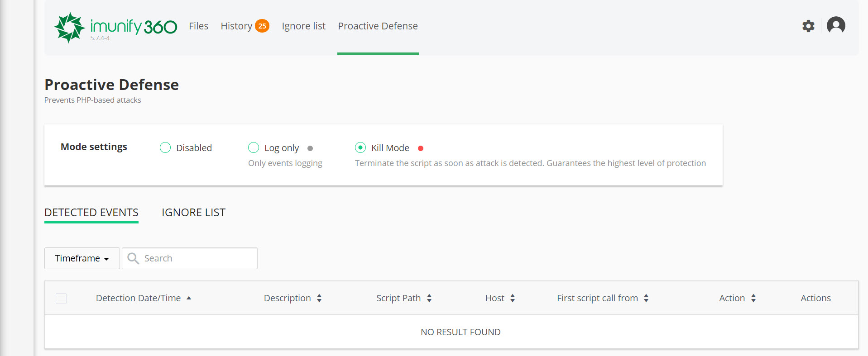The width and height of the screenshot is (868, 356).
Task: Open the Files tab in navigation
Action: click(x=198, y=26)
